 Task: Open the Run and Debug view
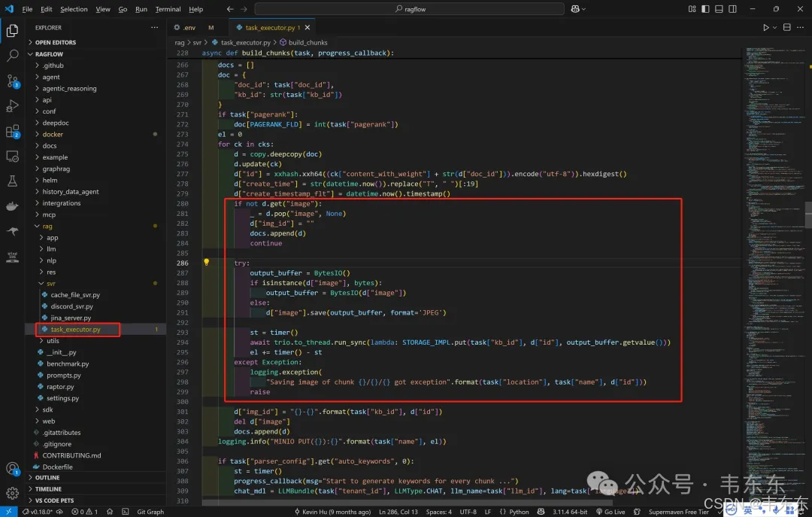[13, 106]
